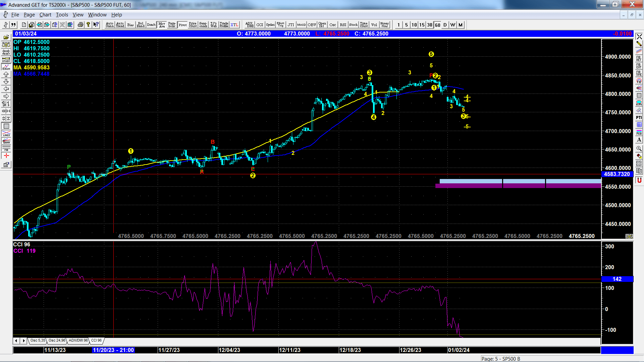The image size is (644, 362).
Task: Toggle the Auto Trend study
Action: (x=120, y=25)
